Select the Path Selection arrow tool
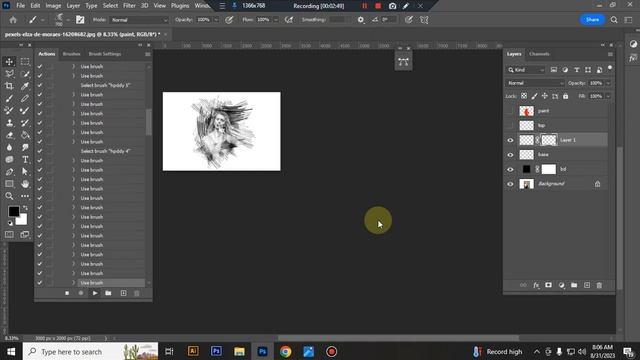640x360 pixels. [25, 172]
